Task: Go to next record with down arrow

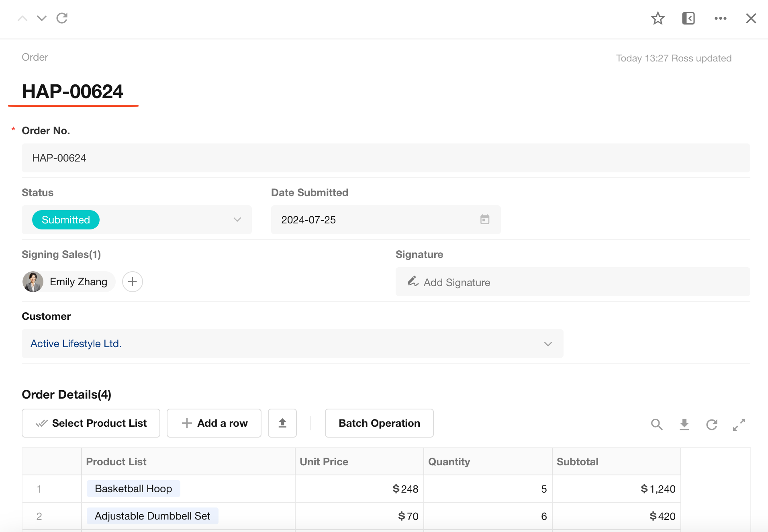Action: pyautogui.click(x=42, y=18)
